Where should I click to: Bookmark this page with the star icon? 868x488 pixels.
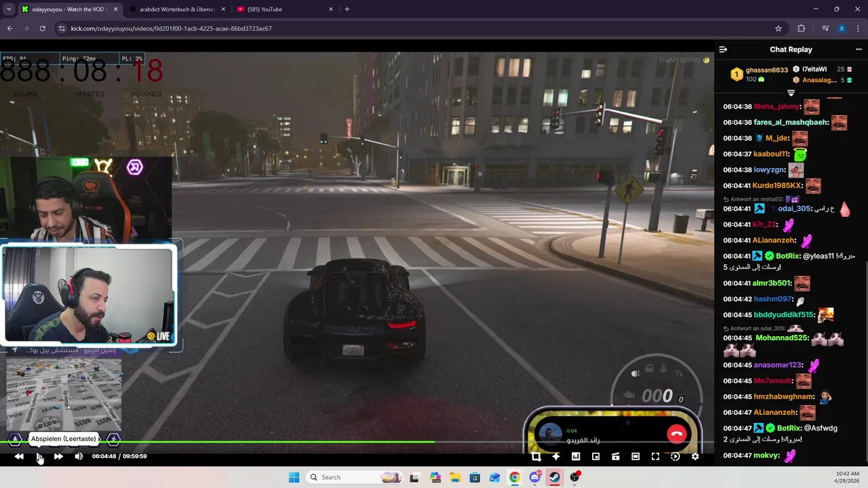[778, 28]
